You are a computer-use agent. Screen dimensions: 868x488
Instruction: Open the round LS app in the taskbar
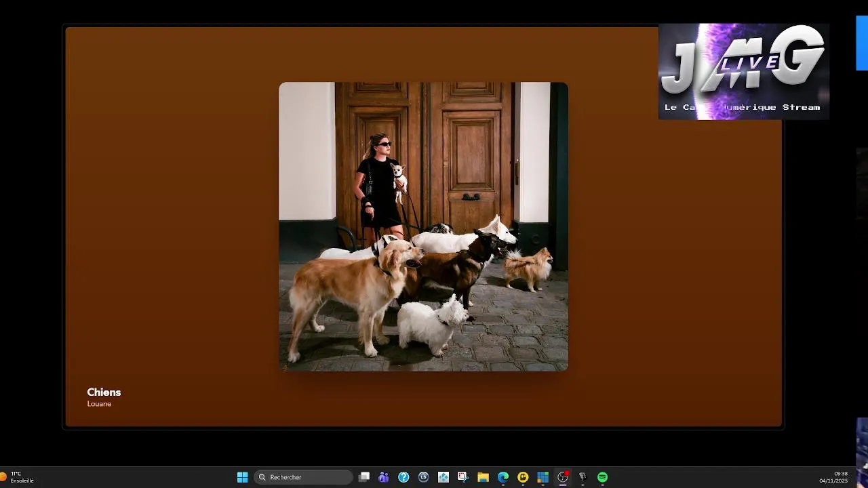click(x=424, y=477)
